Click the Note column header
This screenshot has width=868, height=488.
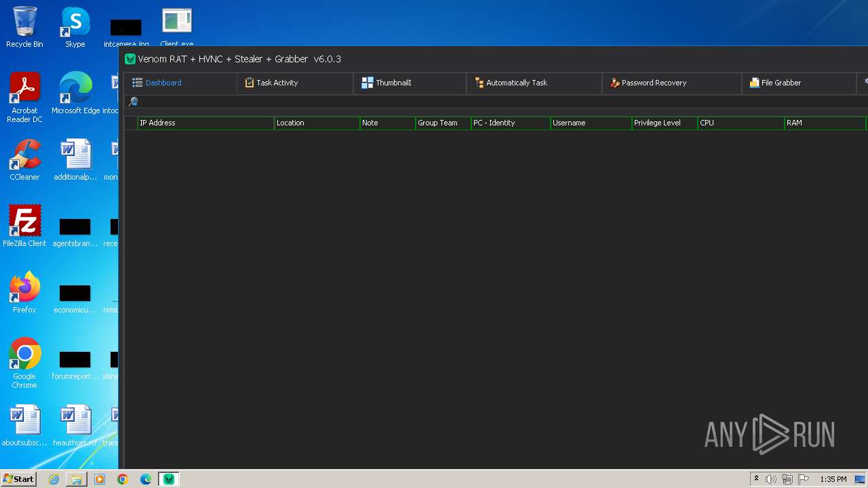click(388, 123)
